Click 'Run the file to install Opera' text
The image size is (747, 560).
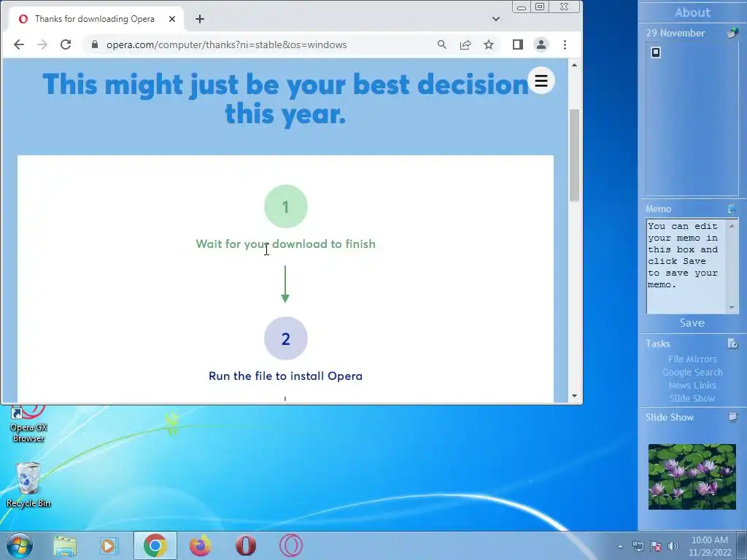286,376
